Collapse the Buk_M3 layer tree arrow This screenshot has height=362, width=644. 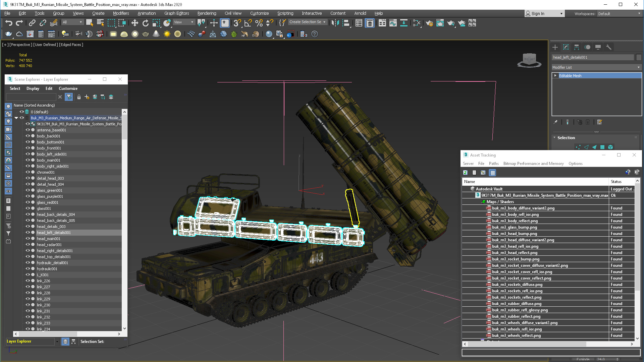[x=16, y=118]
